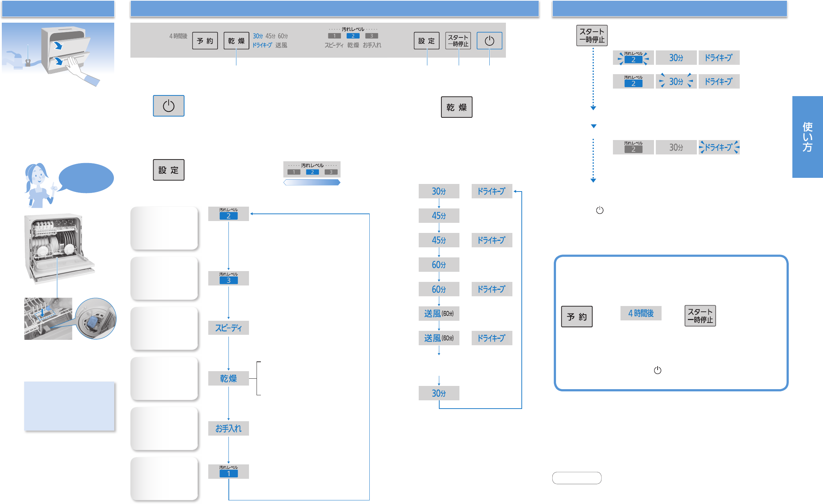
Task: Click grey level 1 lamp above the gradient bar
Action: click(294, 172)
